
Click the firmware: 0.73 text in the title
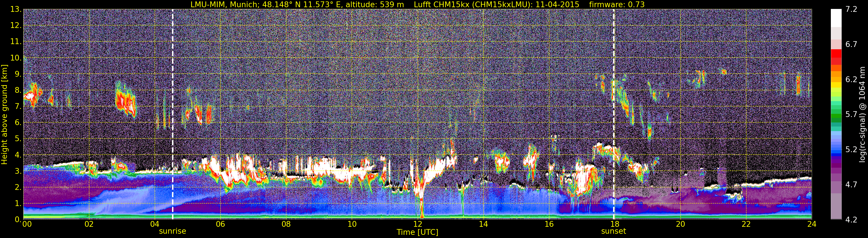point(617,4)
